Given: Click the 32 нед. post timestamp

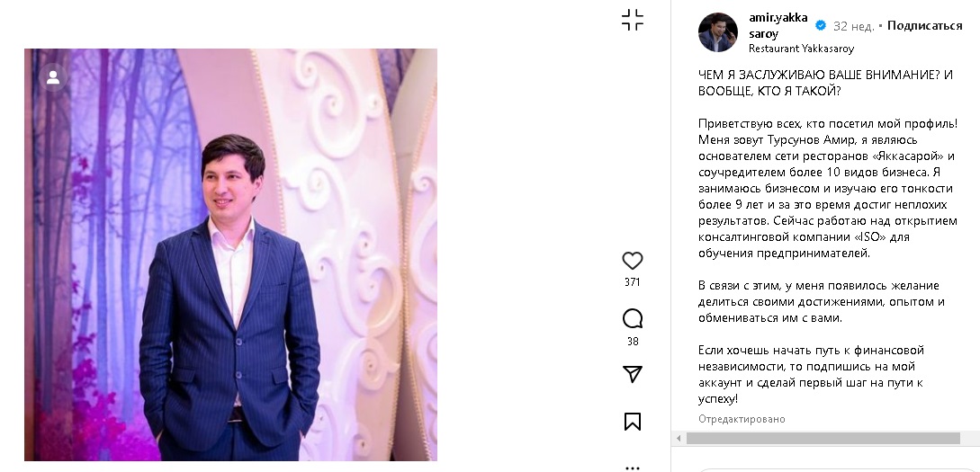Looking at the screenshot, I should [853, 26].
